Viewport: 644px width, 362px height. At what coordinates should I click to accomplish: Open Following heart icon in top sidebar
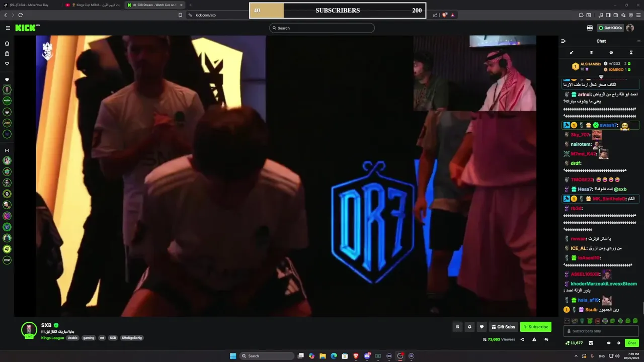[x=7, y=64]
